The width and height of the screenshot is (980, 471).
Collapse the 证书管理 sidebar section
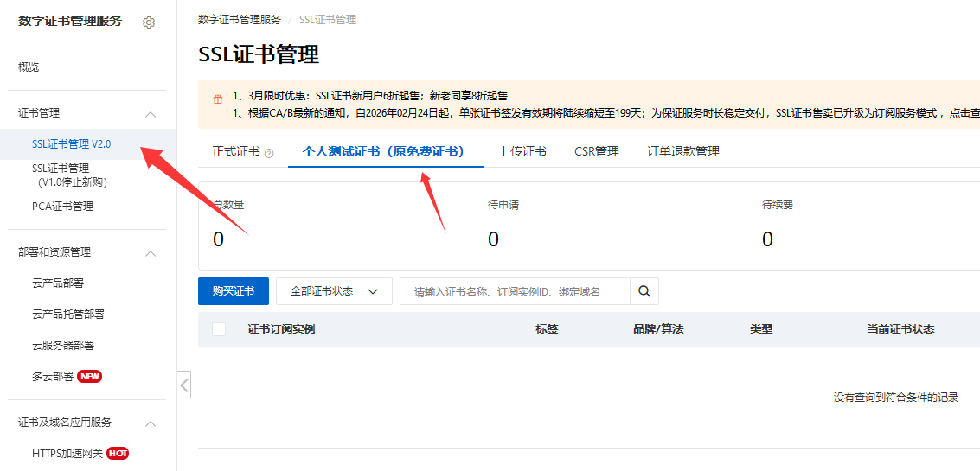[151, 114]
